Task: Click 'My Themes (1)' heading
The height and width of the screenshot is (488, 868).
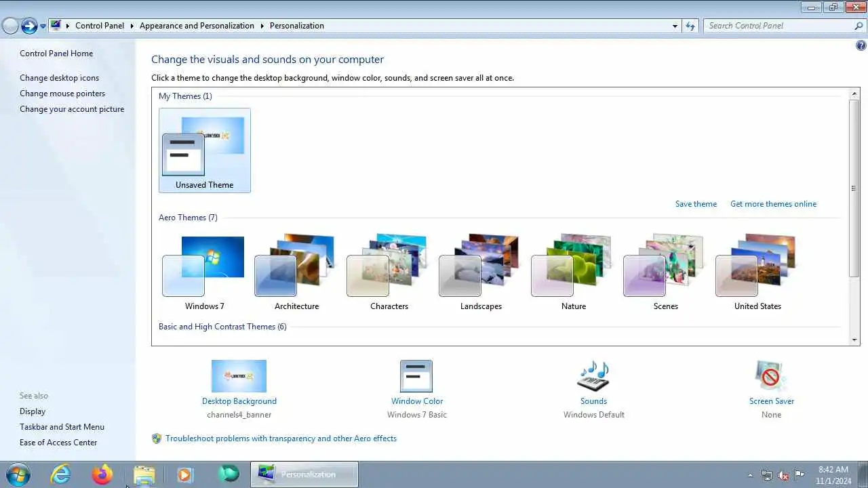Action: 185,96
